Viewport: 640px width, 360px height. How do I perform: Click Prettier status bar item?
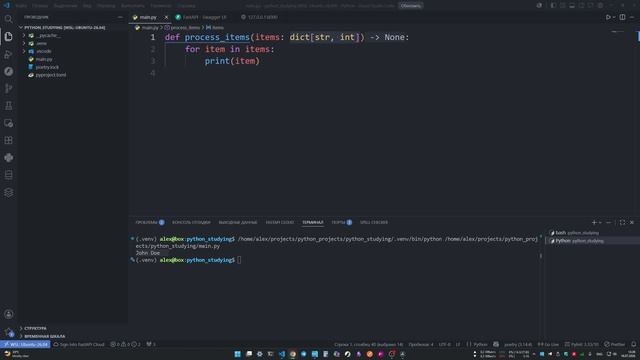click(614, 344)
